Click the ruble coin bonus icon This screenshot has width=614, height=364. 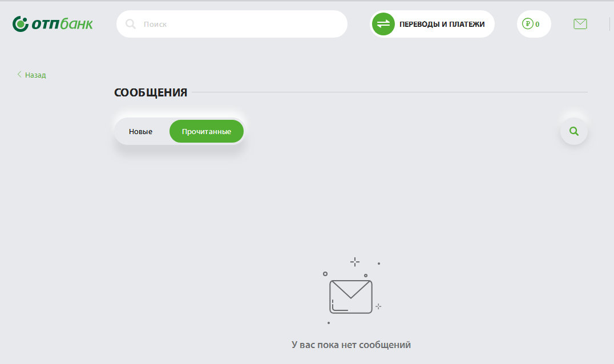click(528, 24)
